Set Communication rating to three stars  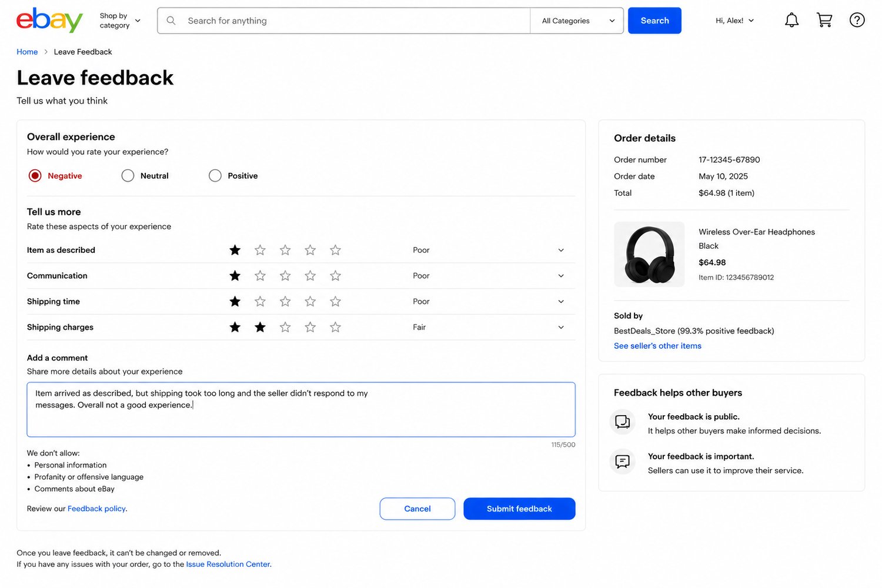tap(285, 276)
